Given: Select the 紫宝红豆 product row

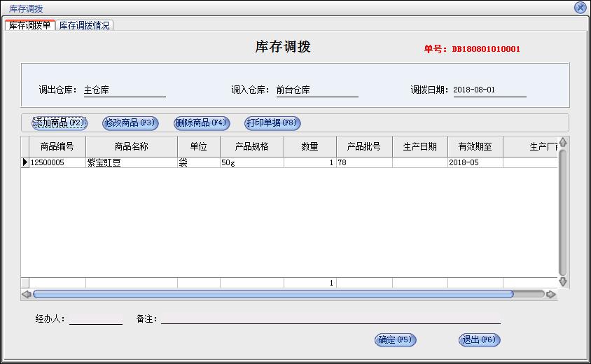Looking at the screenshot, I should click(x=132, y=162).
